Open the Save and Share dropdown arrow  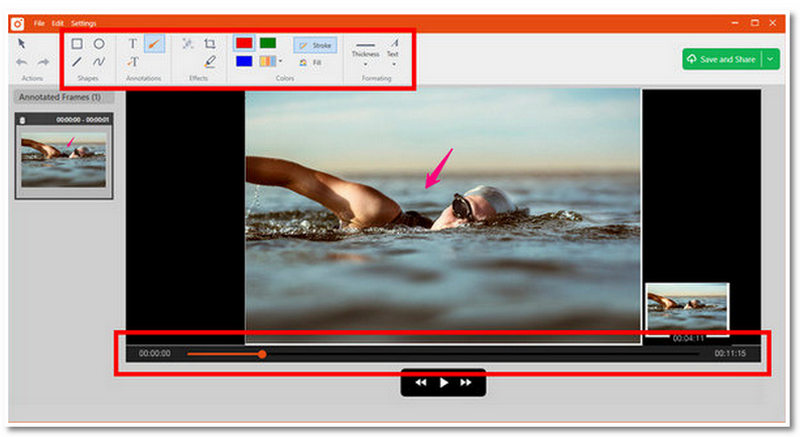(771, 59)
